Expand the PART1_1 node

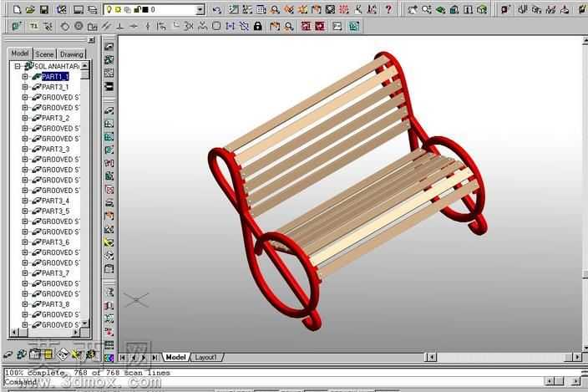click(25, 77)
